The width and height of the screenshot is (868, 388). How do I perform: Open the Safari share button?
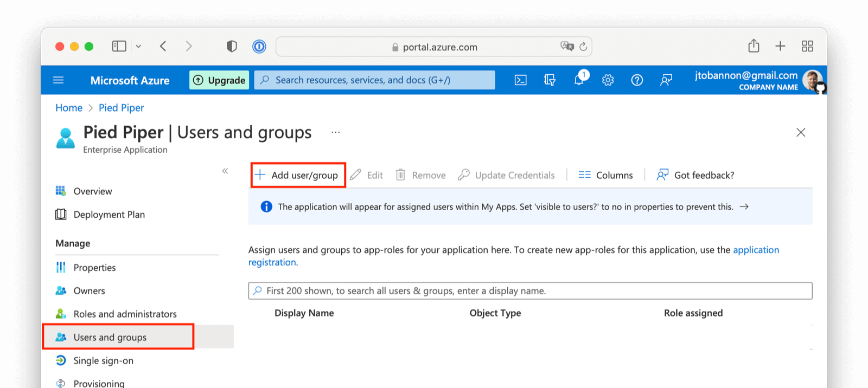754,46
